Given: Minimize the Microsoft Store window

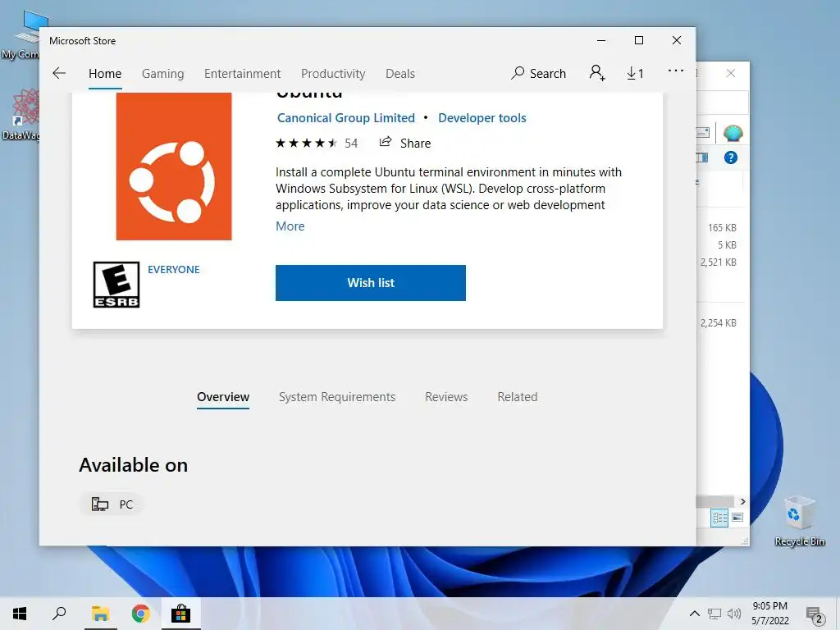Looking at the screenshot, I should point(601,40).
